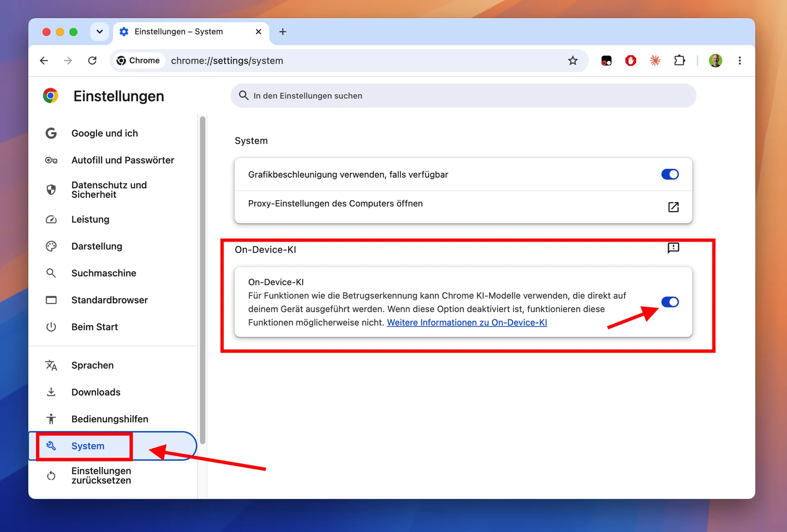This screenshot has height=532, width=787.
Task: Select the Einstellungen – System tab
Action: 191,32
